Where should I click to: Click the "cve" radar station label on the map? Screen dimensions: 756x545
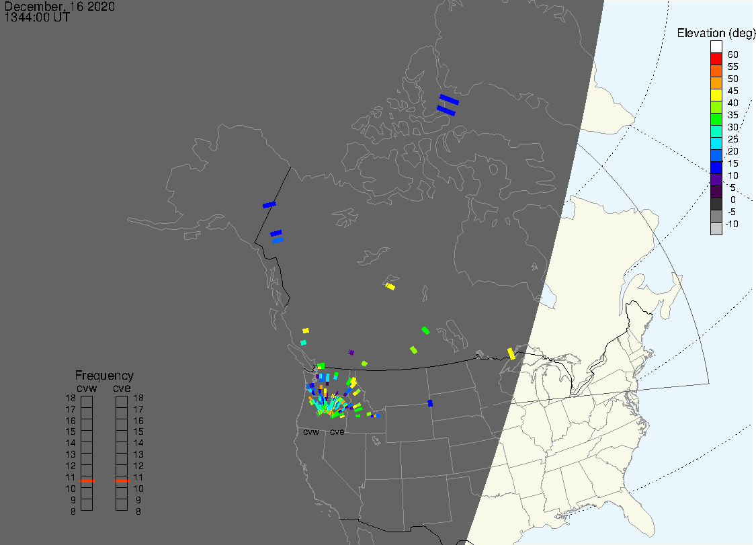[x=337, y=431]
